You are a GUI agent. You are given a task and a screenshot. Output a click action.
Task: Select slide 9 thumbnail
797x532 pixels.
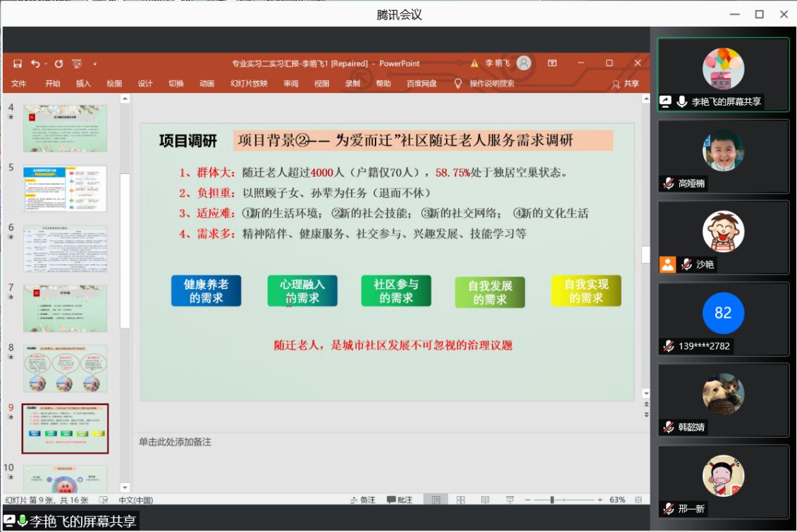click(x=65, y=428)
